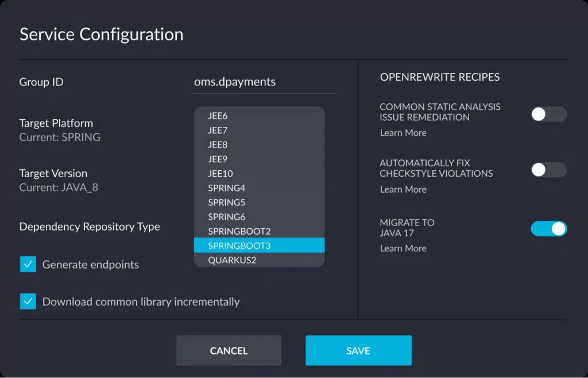
Task: Click the Group ID input field
Action: (265, 82)
